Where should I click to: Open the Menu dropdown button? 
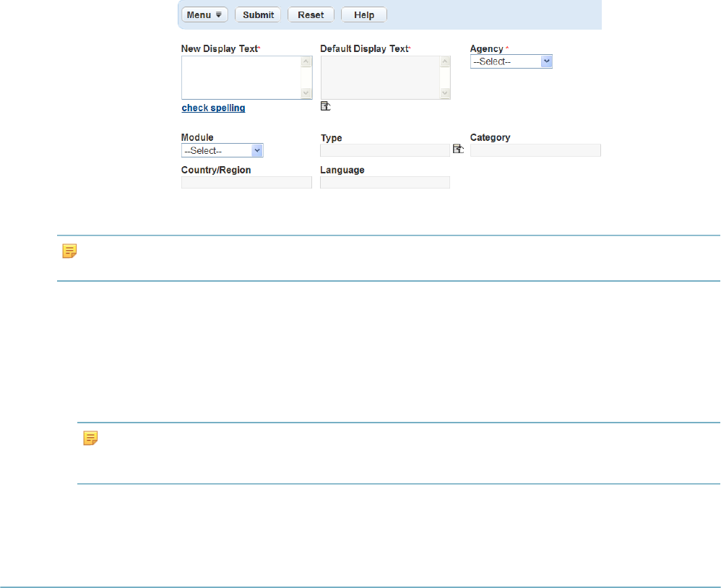(x=204, y=14)
